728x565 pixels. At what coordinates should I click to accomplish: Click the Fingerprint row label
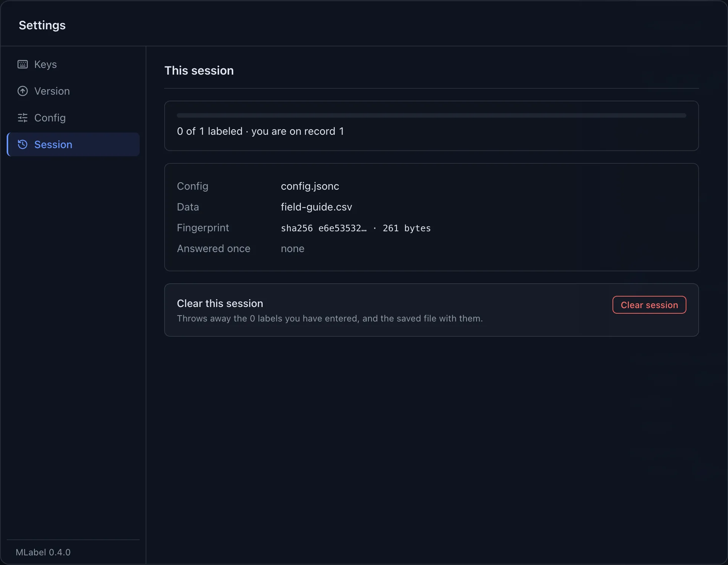tap(203, 228)
